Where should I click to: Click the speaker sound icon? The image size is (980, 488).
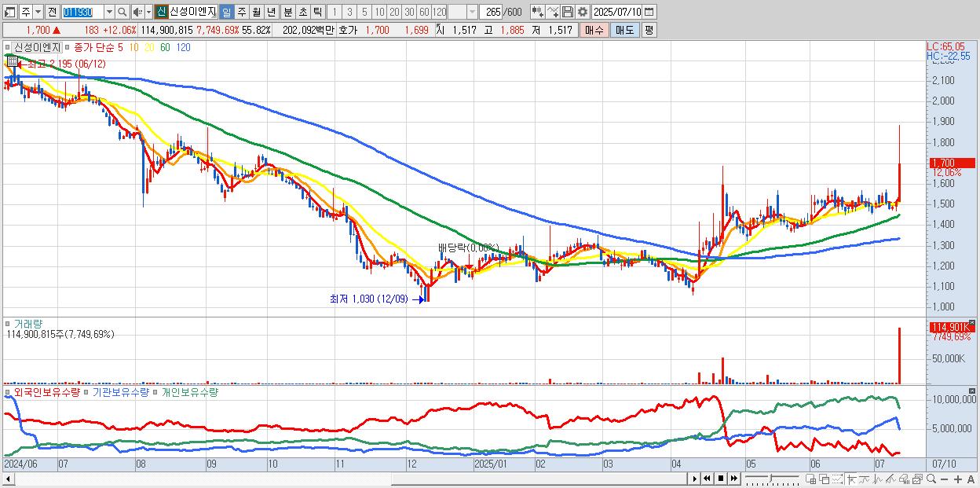click(137, 12)
